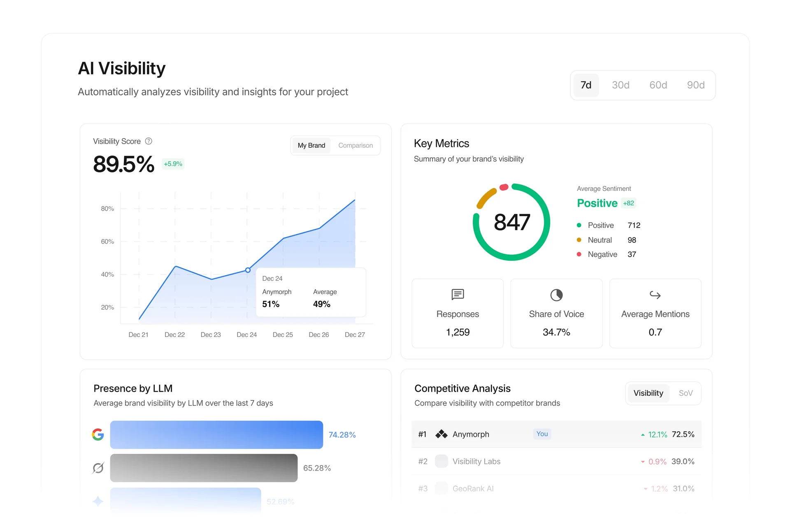
Task: Select the 90d time range
Action: point(695,85)
